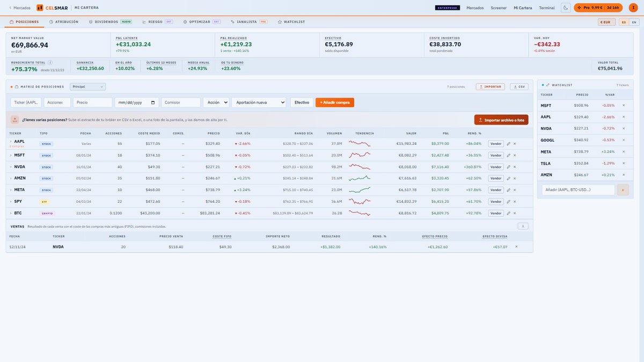The width and height of the screenshot is (644, 362).
Task: Click the info icon beside Rendimiento Total
Action: coord(50,63)
